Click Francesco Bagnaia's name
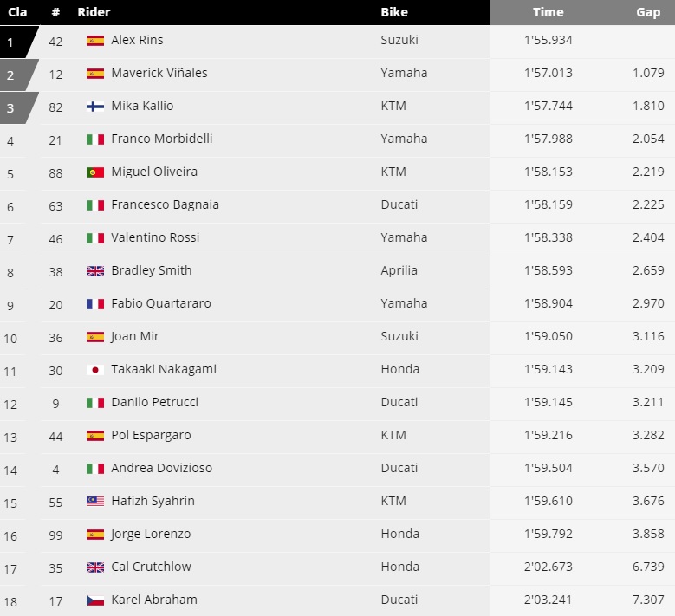The image size is (675, 616). click(x=165, y=204)
